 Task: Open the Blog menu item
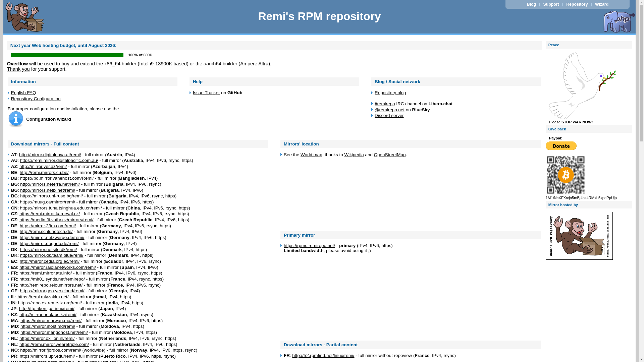531,4
